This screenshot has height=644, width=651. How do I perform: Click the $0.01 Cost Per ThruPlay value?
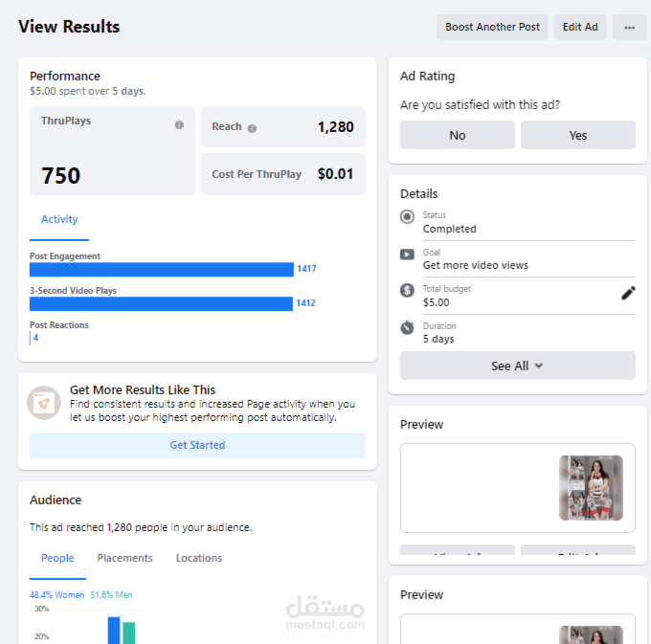point(335,174)
